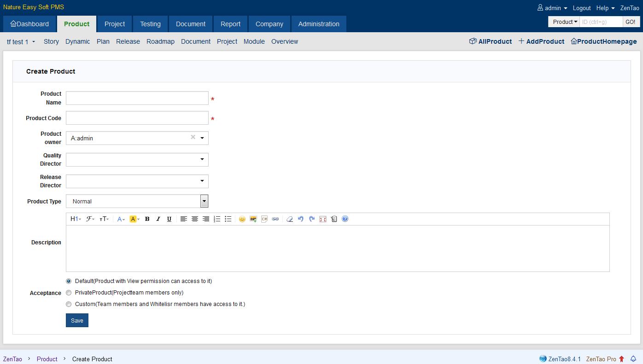Choose the PrivateProduct radio option
The width and height of the screenshot is (643, 364).
(x=69, y=293)
